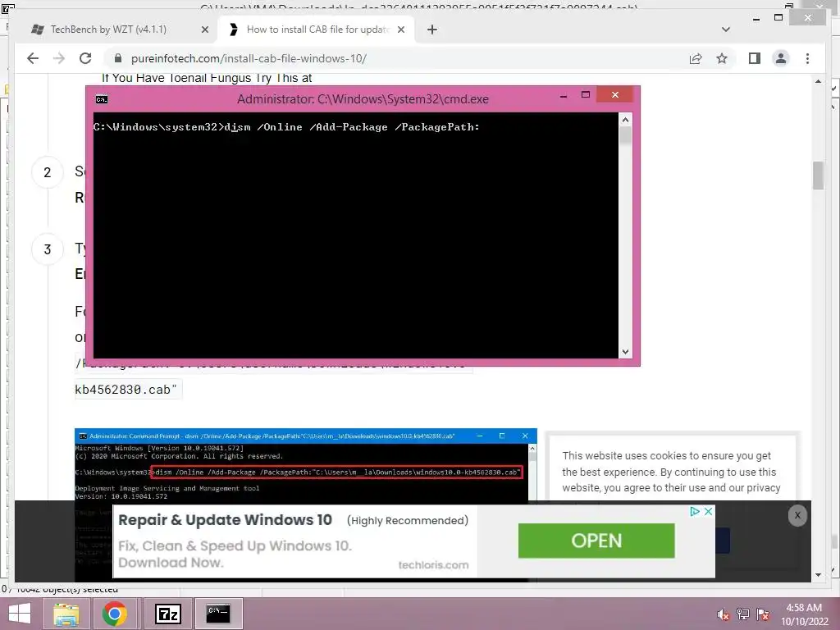Open a new tab with plus button
840x630 pixels.
[432, 30]
